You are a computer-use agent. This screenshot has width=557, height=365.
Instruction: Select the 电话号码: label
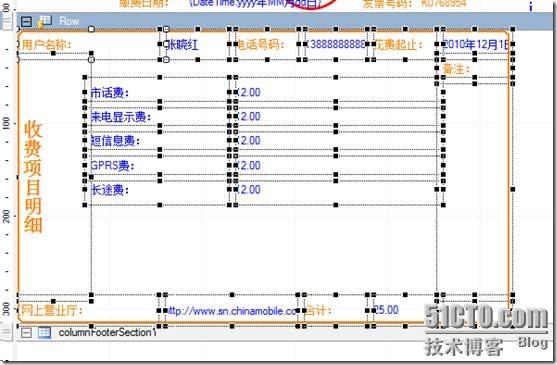pyautogui.click(x=260, y=44)
